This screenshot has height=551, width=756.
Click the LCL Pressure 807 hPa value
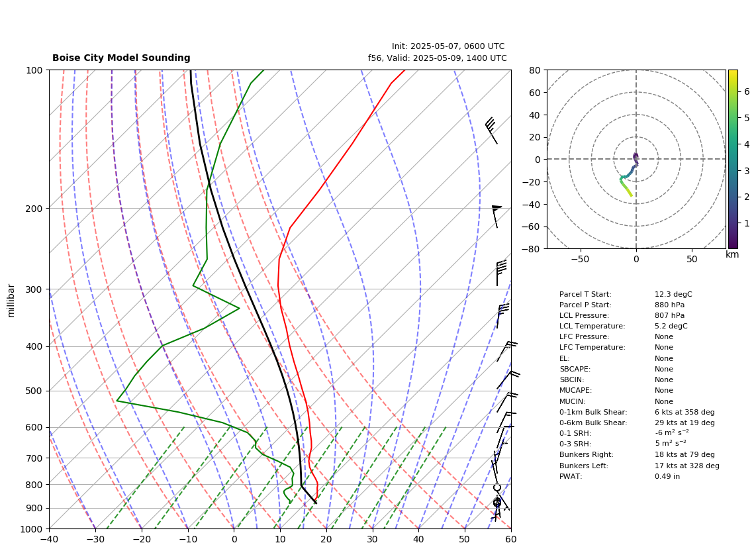point(670,315)
